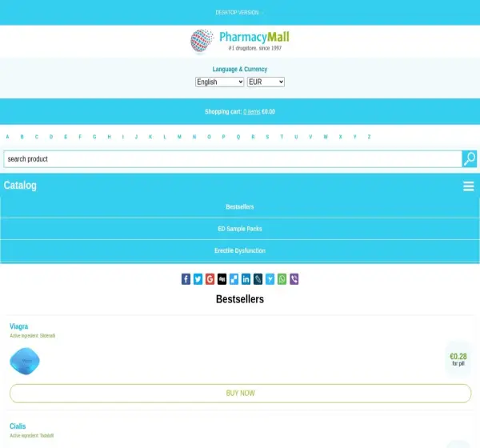This screenshot has height=448, width=480.
Task: Browse products starting with G
Action: click(94, 137)
